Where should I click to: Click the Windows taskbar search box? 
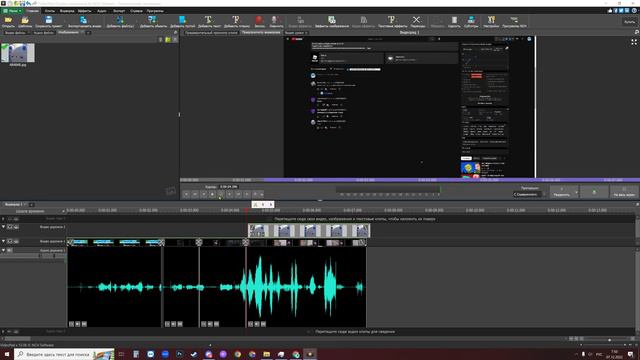point(64,354)
